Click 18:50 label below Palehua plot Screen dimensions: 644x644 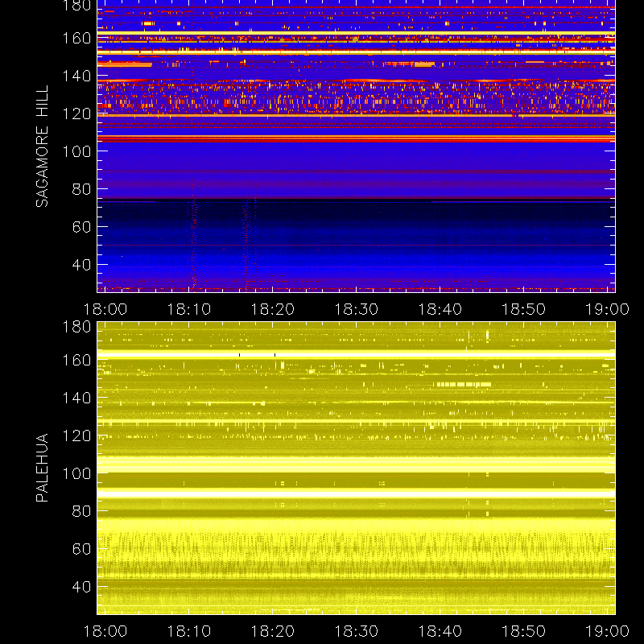[524, 631]
